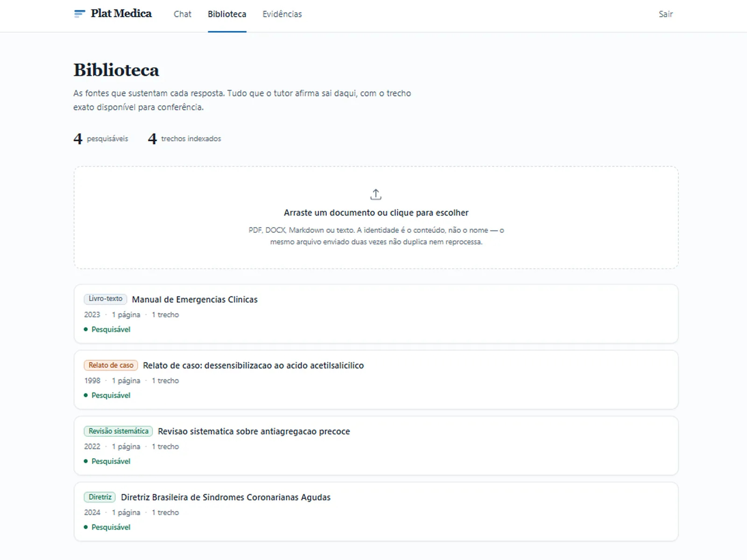Click the Sair link
The height and width of the screenshot is (560, 747).
coord(666,14)
